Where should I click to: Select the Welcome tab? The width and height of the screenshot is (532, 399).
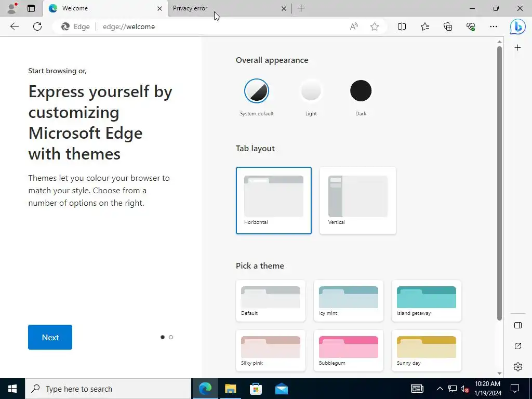(105, 8)
